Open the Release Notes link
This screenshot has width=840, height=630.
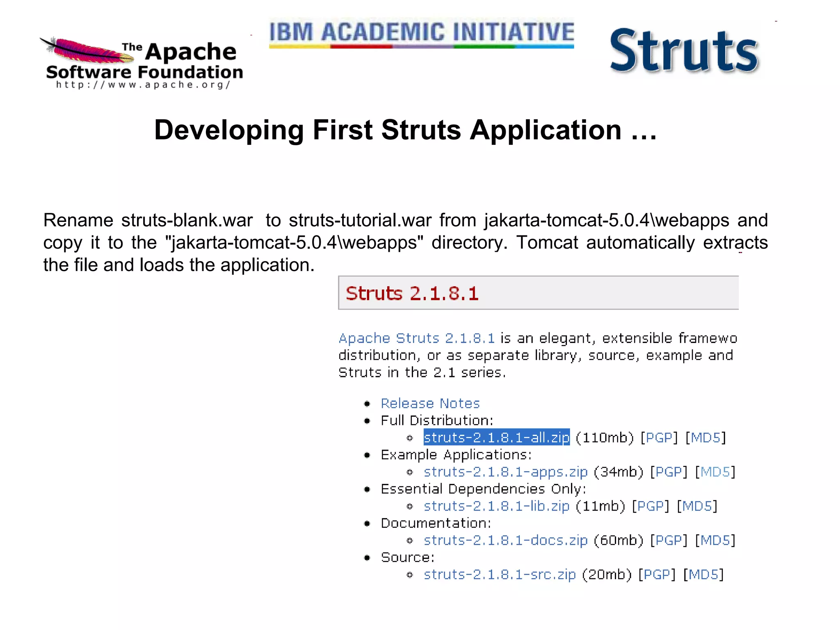click(430, 403)
